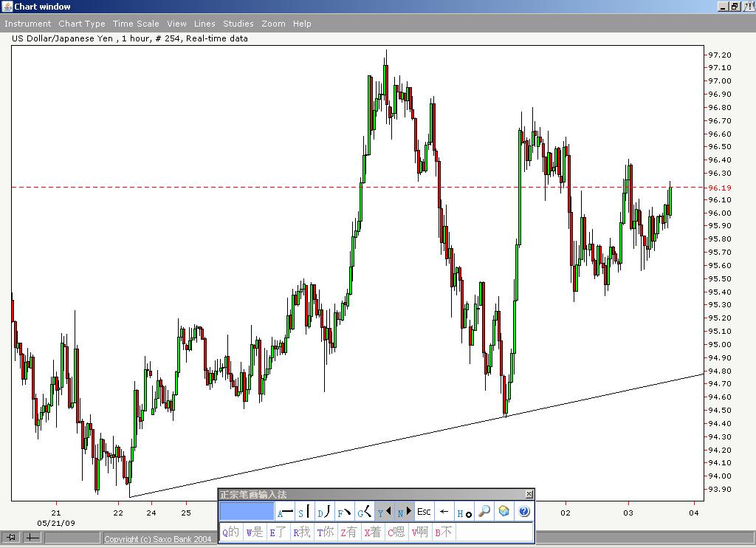Open the View menu
This screenshot has width=756, height=548.
[x=177, y=24]
